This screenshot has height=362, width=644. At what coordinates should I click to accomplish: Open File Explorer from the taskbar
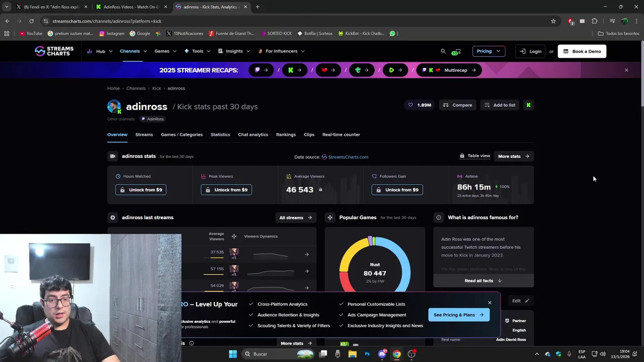click(352, 354)
